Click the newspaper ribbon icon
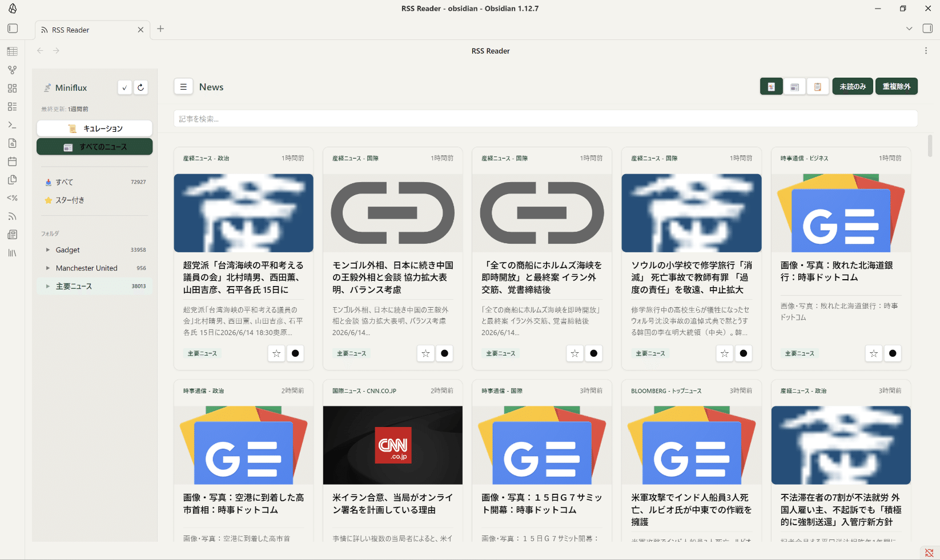This screenshot has height=560, width=940. (x=12, y=234)
